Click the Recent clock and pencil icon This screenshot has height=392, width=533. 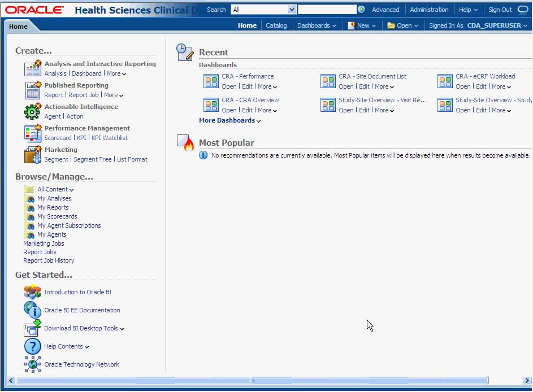[185, 53]
